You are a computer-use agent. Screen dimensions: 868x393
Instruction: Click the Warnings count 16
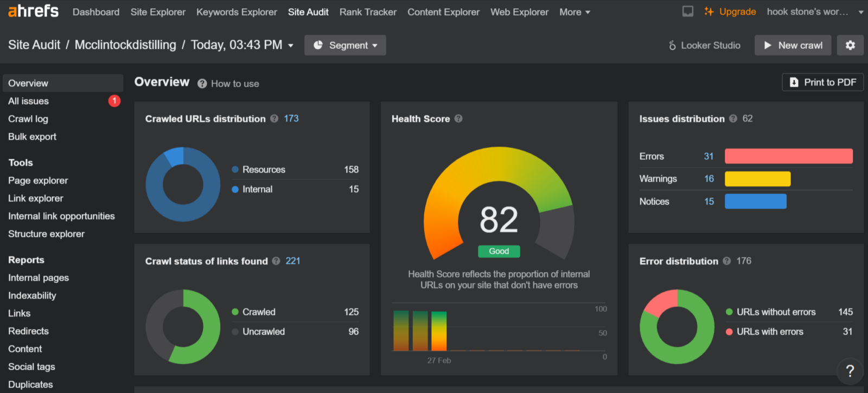pos(709,179)
